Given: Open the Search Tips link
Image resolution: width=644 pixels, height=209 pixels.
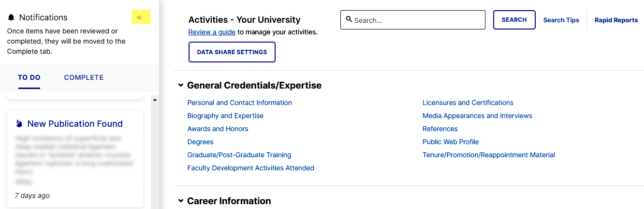Looking at the screenshot, I should (561, 20).
